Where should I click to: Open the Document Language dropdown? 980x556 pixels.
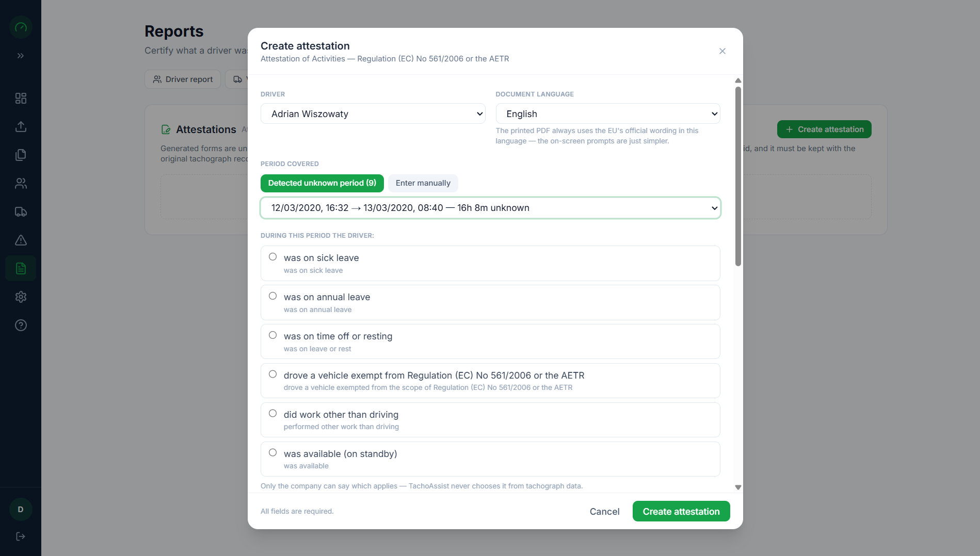click(607, 113)
